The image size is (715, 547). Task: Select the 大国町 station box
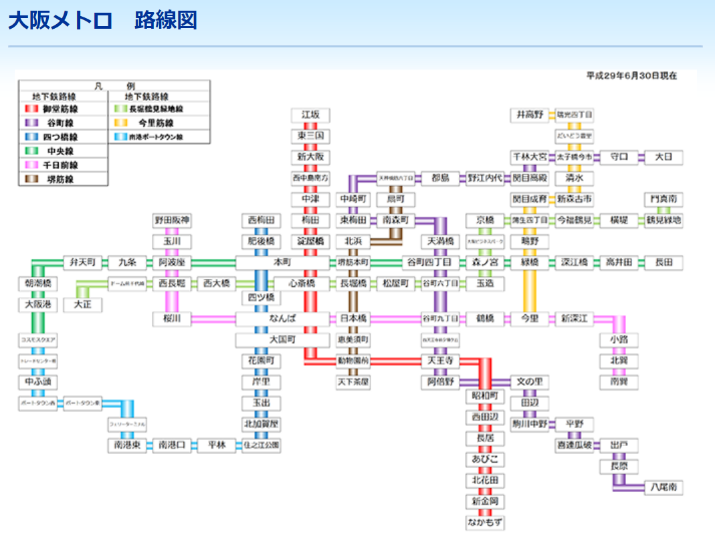[282, 340]
